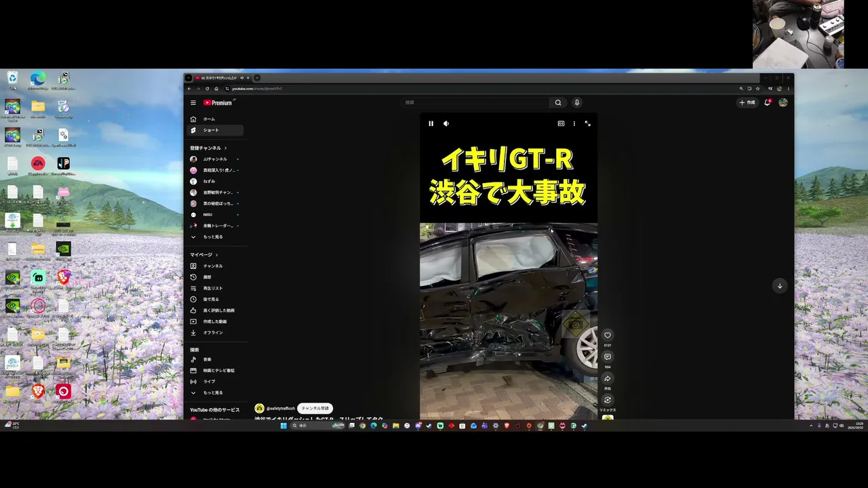Open the EA app desktop shortcut
868x488 pixels.
pos(38,166)
